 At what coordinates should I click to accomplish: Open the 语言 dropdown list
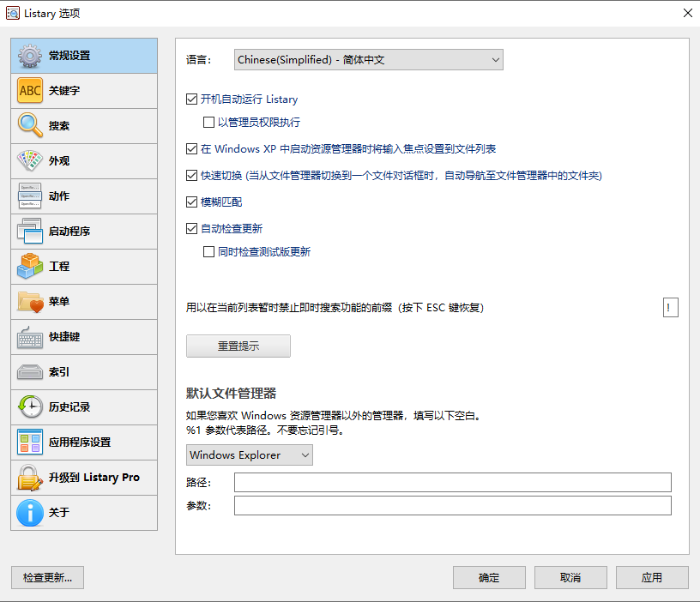click(x=368, y=60)
